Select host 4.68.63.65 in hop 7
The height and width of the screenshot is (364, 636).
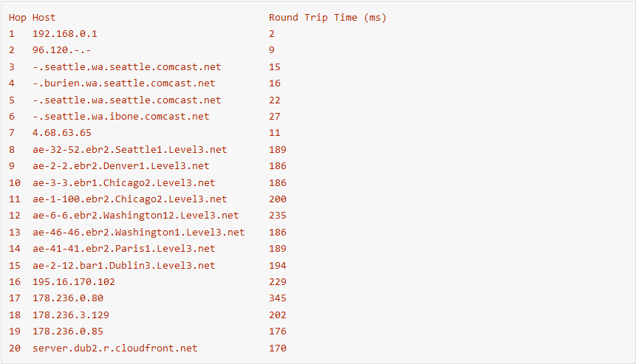point(62,133)
